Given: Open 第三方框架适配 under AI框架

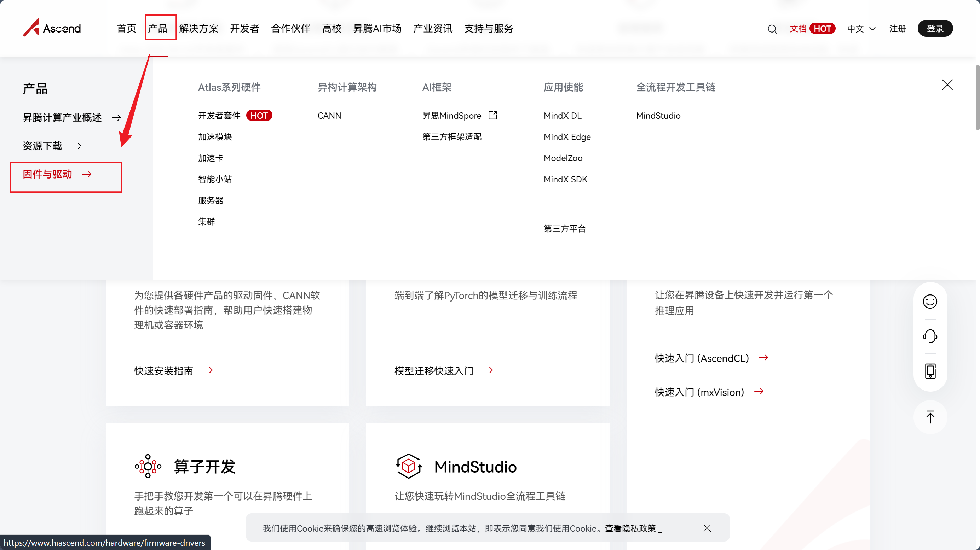Looking at the screenshot, I should click(451, 137).
